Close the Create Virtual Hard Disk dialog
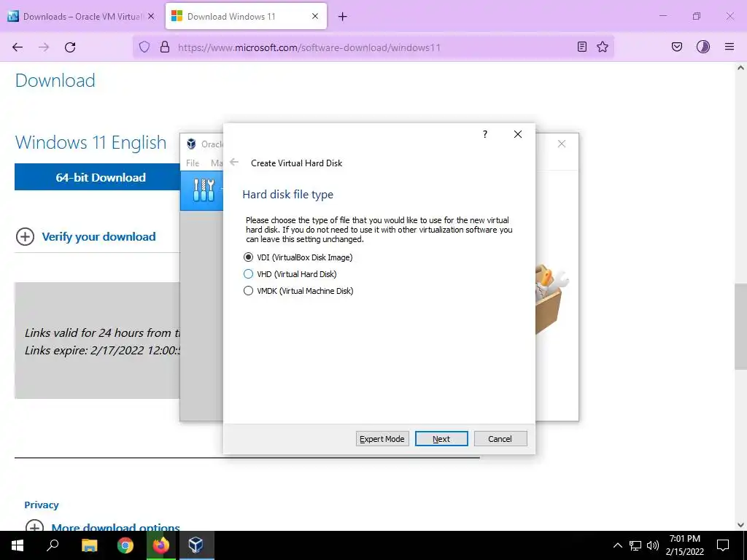 tap(518, 134)
